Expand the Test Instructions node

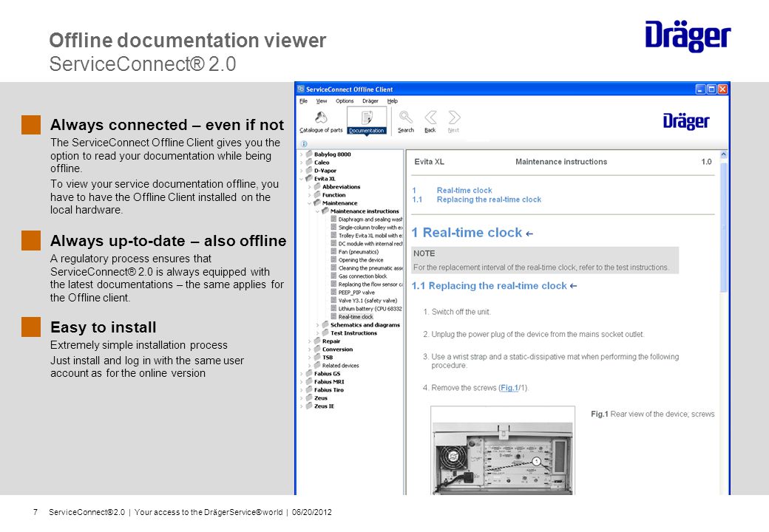tap(317, 333)
